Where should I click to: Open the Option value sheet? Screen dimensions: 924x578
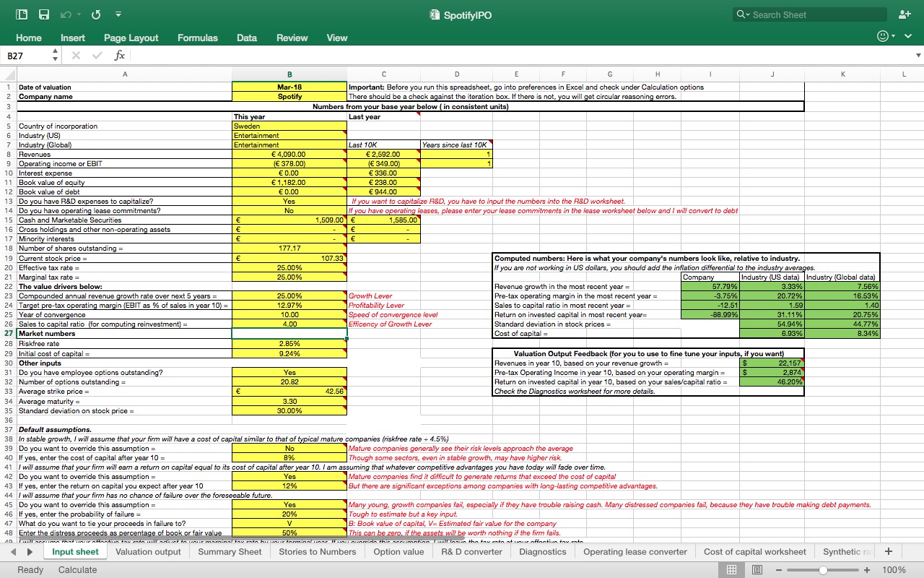(398, 551)
